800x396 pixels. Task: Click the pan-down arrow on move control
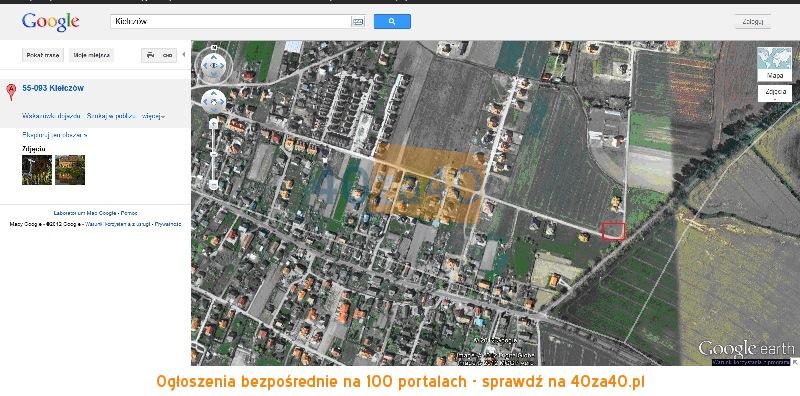[x=214, y=109]
